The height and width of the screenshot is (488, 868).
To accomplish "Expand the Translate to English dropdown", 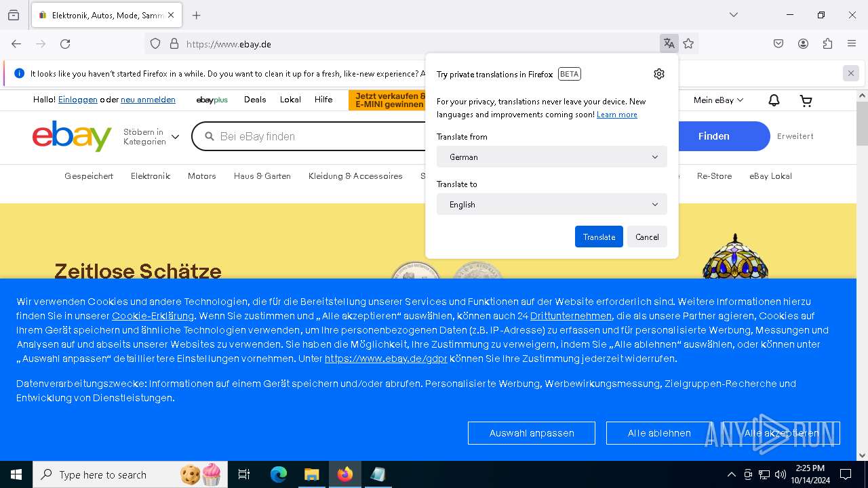I will pos(552,204).
